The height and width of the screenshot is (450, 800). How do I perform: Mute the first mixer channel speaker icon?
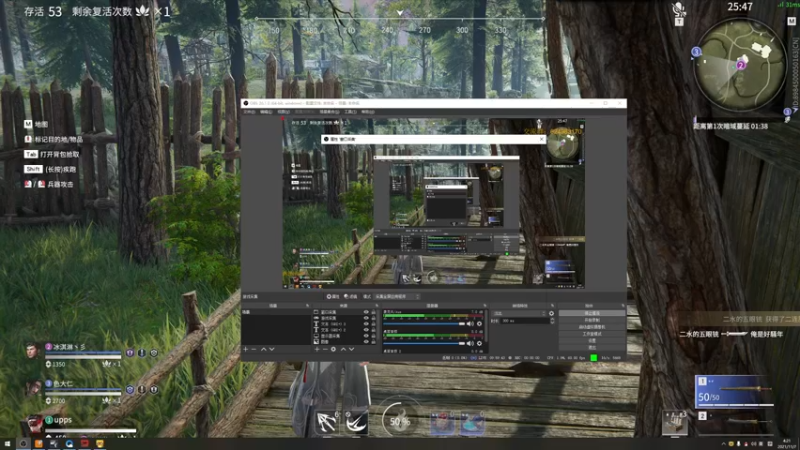point(470,323)
